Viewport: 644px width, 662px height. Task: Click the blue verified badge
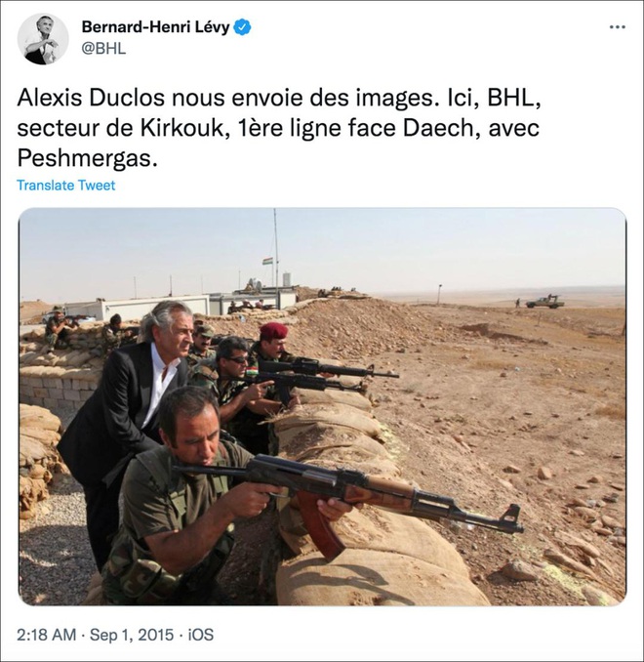(x=243, y=27)
